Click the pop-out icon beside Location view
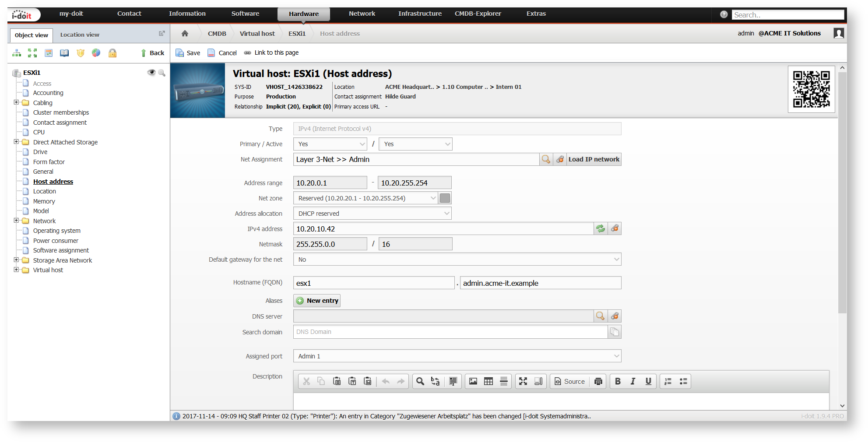The image size is (868, 442). pos(162,33)
